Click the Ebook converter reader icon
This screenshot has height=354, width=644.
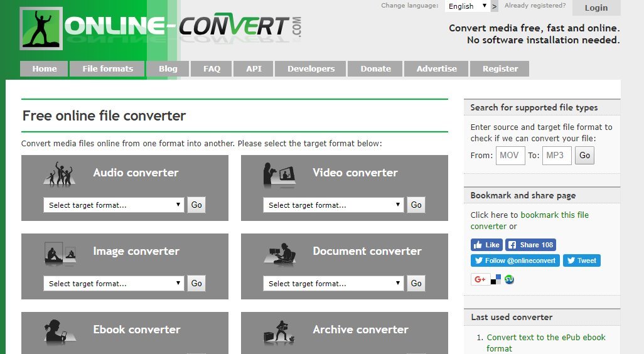click(x=60, y=332)
